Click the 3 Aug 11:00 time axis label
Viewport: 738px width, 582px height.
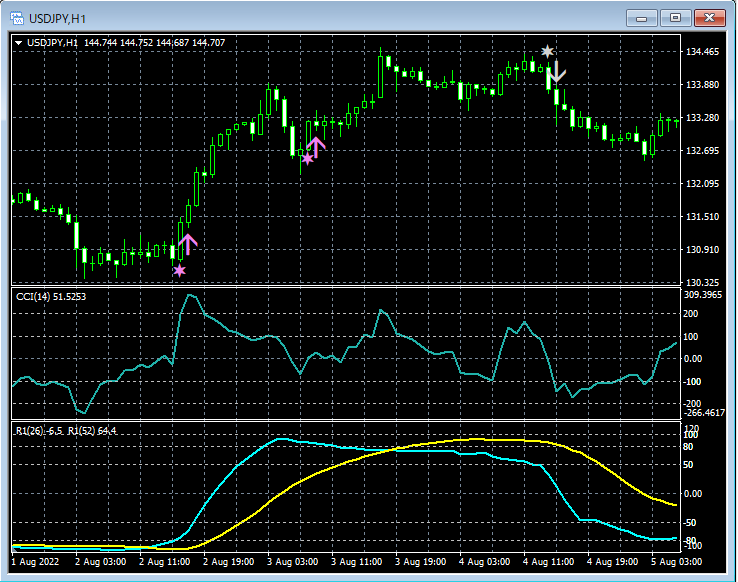[359, 563]
